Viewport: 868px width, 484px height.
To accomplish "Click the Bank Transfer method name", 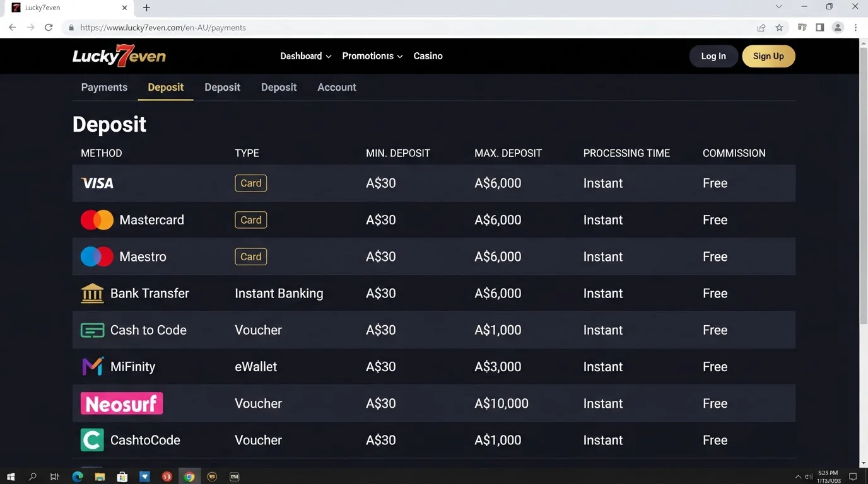I will pos(150,293).
